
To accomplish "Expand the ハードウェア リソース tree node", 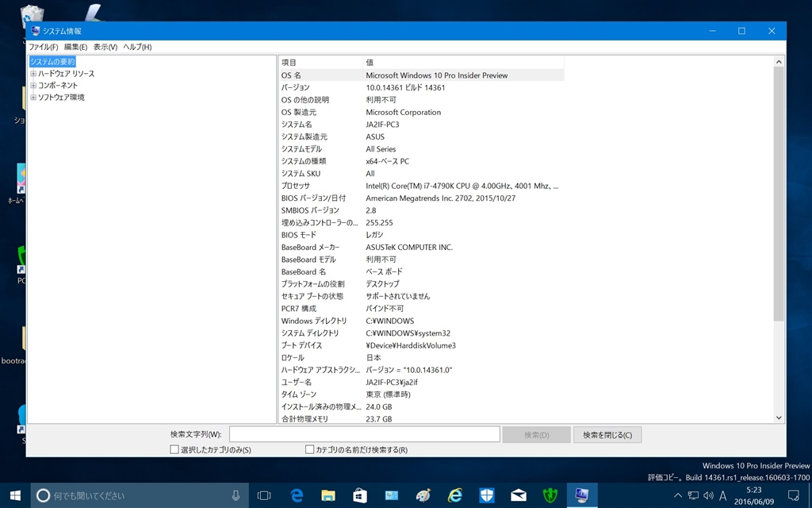I will click(33, 74).
